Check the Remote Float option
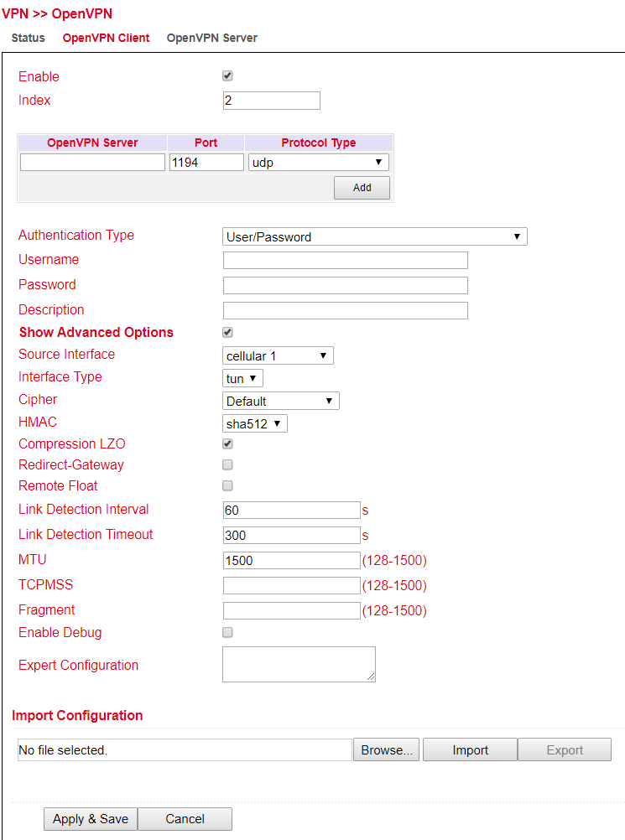625x840 pixels. click(x=227, y=485)
